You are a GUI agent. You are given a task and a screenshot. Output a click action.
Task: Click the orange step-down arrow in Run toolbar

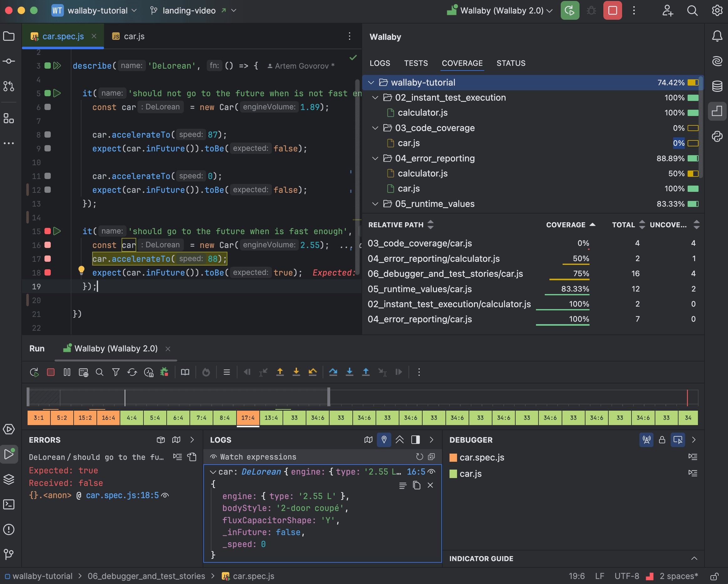296,372
